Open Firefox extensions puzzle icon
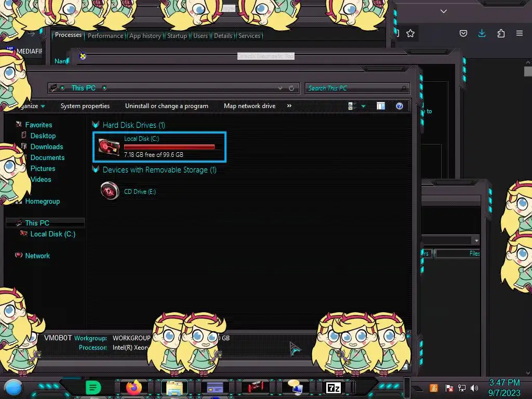Image resolution: width=532 pixels, height=399 pixels. tap(501, 33)
